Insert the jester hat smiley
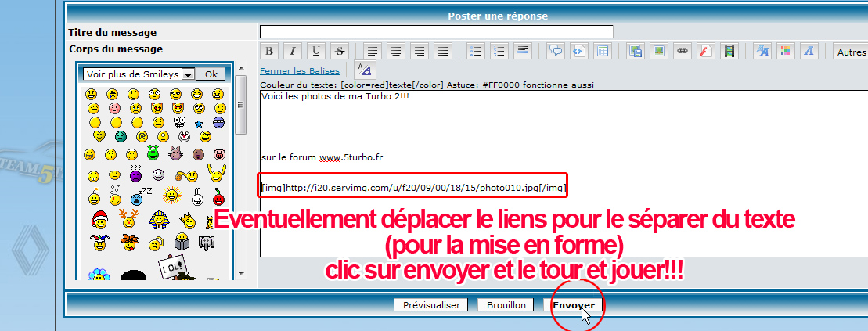The image size is (868, 331). tap(99, 242)
